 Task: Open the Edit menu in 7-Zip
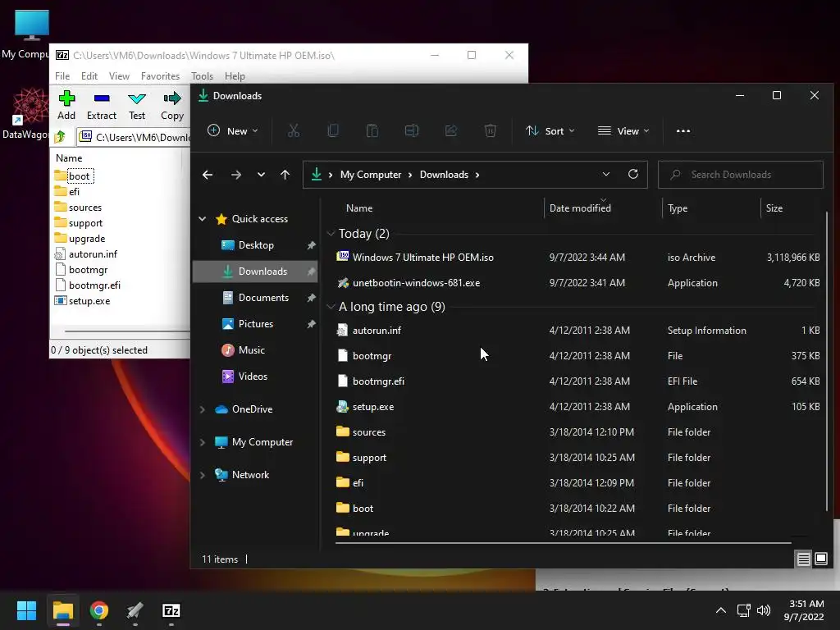89,76
